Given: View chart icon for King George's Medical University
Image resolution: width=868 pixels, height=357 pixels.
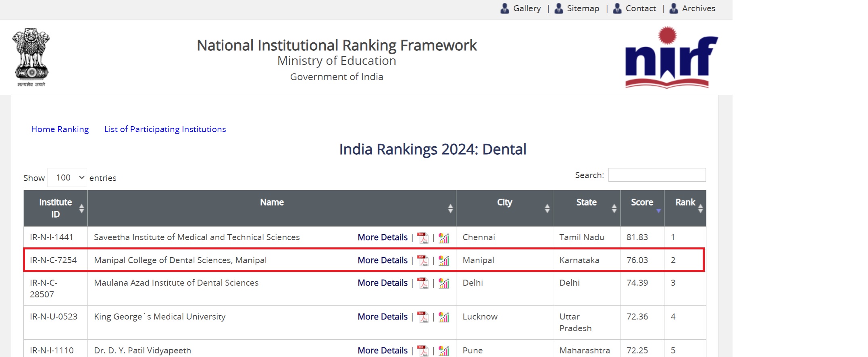Looking at the screenshot, I should pos(444,317).
